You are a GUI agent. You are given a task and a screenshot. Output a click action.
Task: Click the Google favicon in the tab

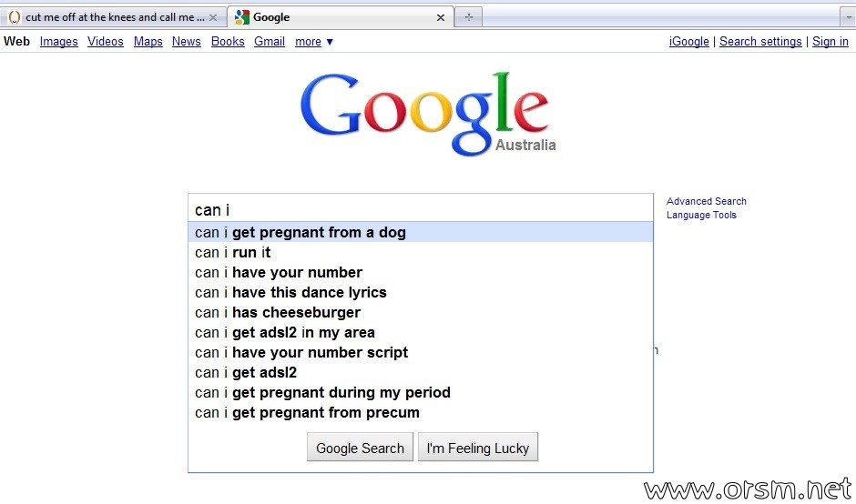click(x=242, y=17)
